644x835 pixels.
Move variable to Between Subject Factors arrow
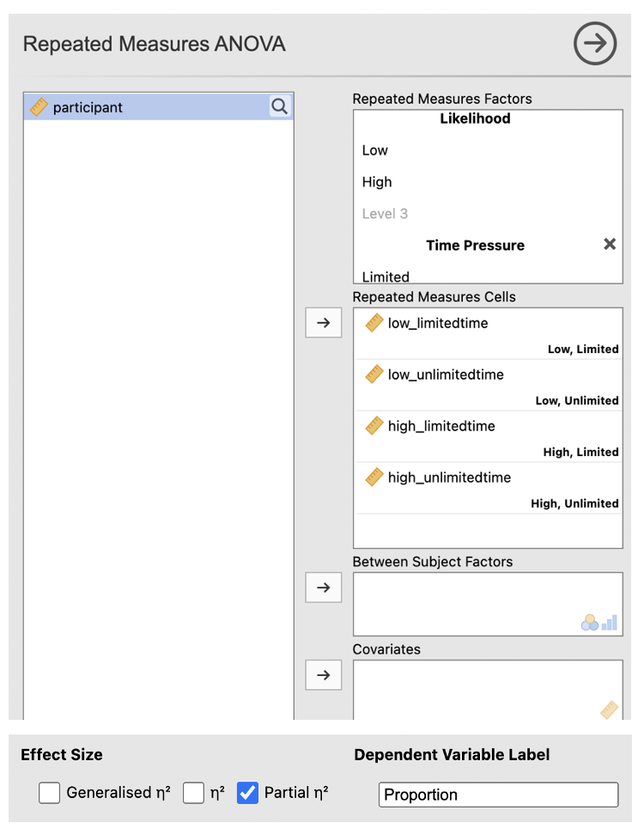pyautogui.click(x=324, y=588)
